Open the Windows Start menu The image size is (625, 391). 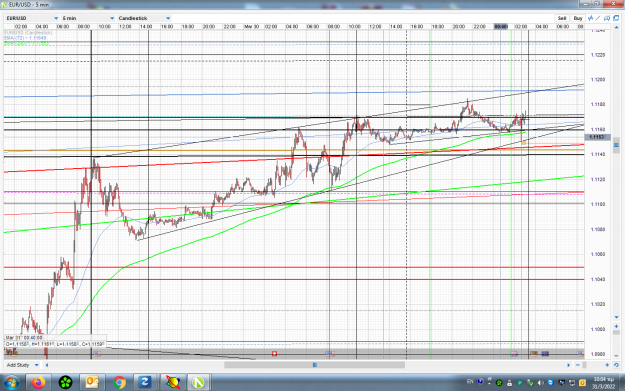(x=11, y=383)
